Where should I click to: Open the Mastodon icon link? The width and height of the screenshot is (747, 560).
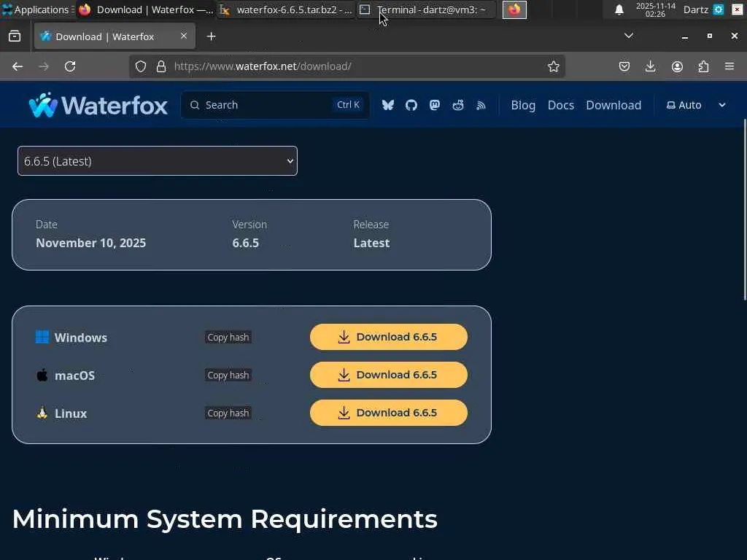435,105
